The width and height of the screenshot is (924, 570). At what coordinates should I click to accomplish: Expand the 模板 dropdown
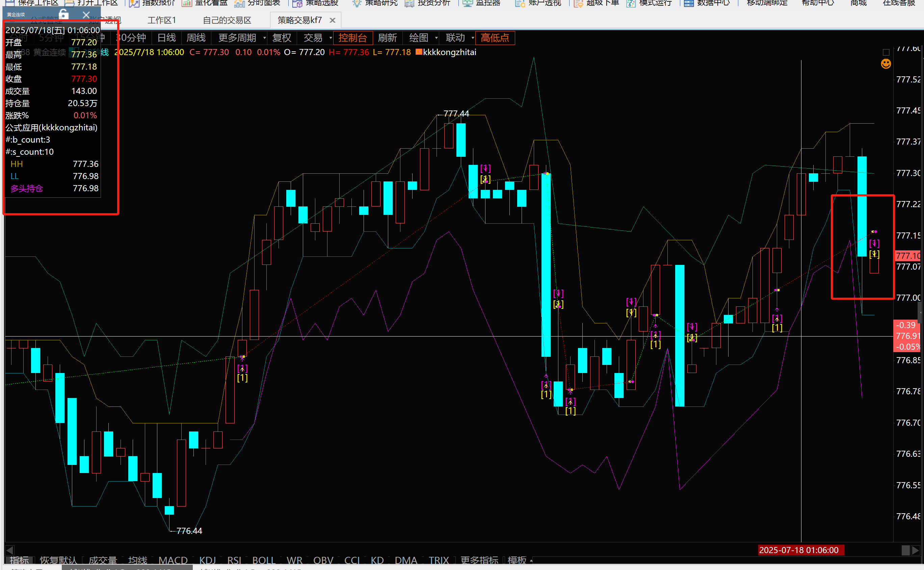point(520,561)
